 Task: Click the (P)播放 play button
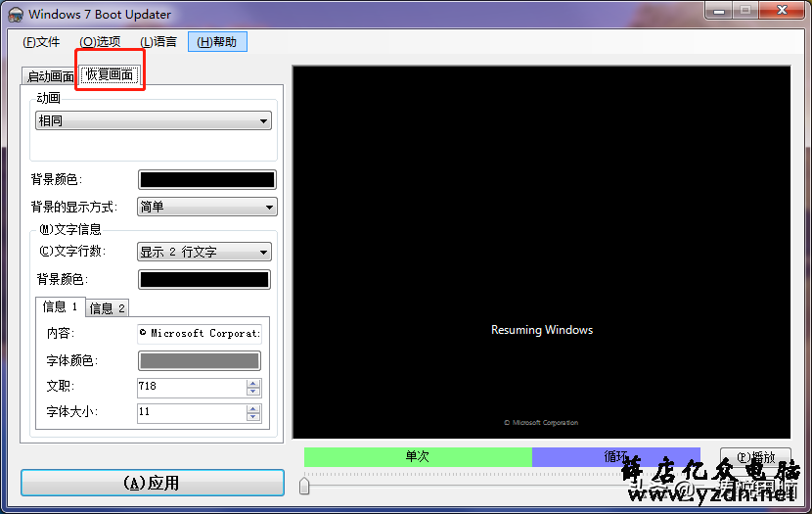755,457
